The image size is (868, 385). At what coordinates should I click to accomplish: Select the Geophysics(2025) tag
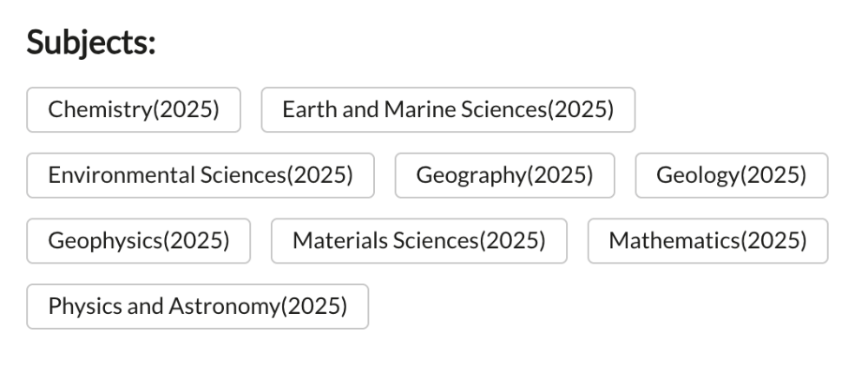click(x=139, y=240)
